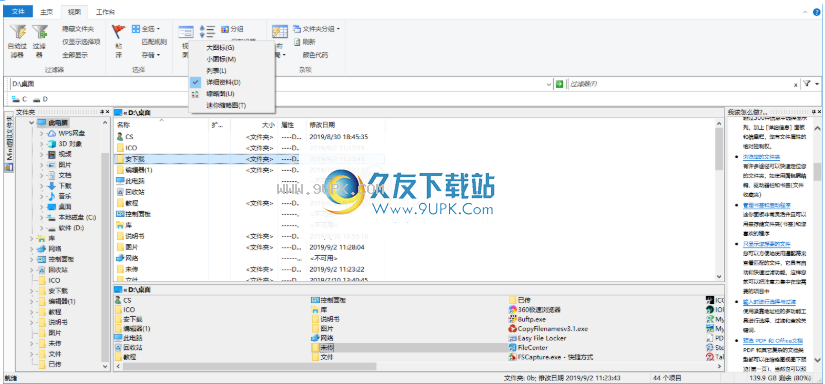Click the sort arrows icon in ribbon
Image resolution: width=825 pixels, height=384 pixels.
208,31
